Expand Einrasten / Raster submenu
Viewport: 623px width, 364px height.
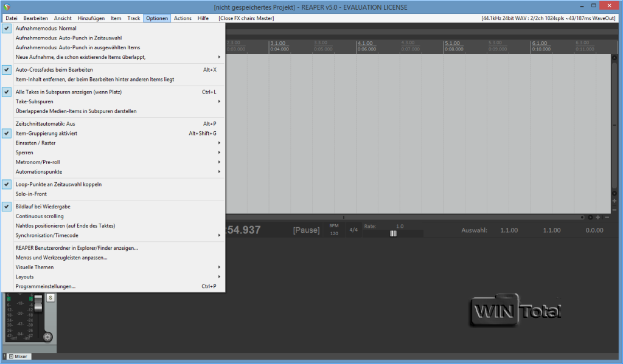pos(113,143)
